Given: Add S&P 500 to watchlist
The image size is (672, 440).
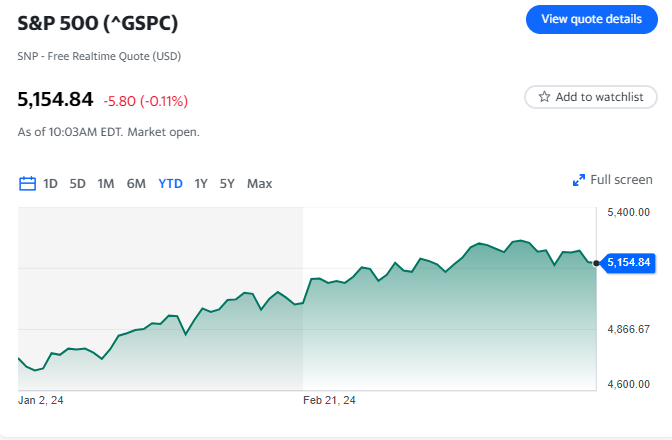Looking at the screenshot, I should pyautogui.click(x=591, y=97).
